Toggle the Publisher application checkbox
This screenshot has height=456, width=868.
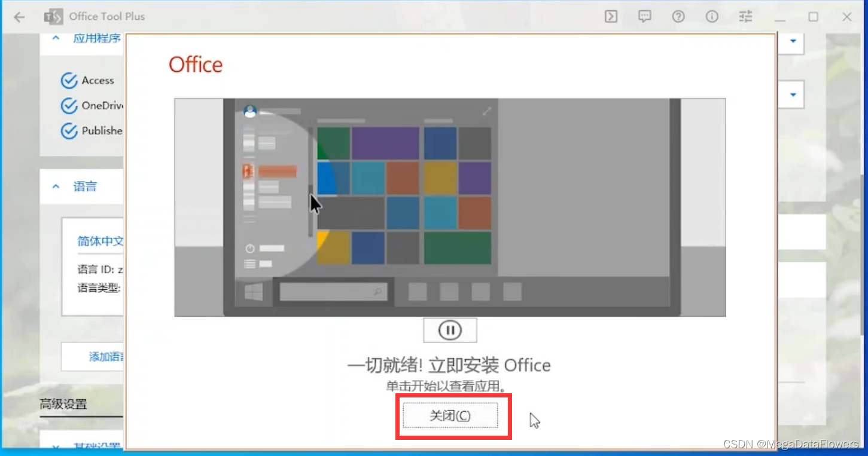69,131
